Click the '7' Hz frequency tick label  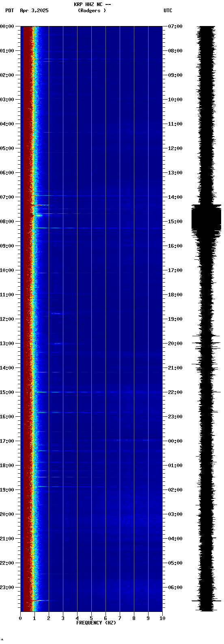(x=120, y=618)
